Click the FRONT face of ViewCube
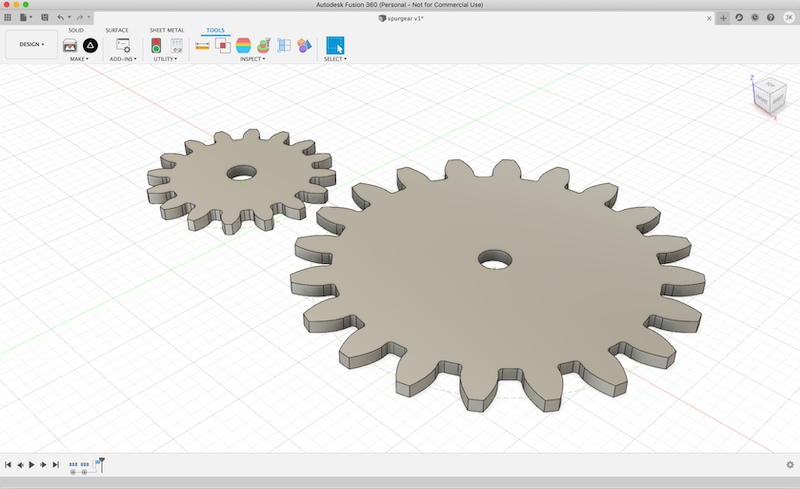The width and height of the screenshot is (800, 489). click(762, 100)
